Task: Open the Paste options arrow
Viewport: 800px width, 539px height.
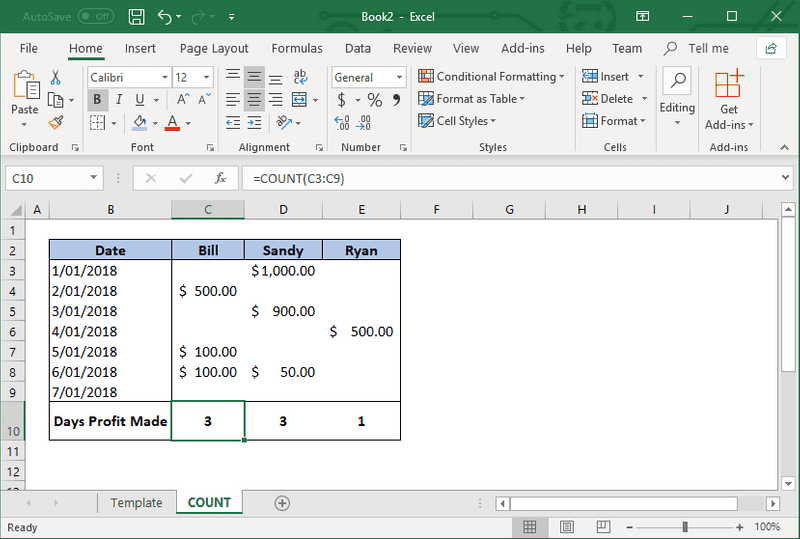Action: pos(24,125)
